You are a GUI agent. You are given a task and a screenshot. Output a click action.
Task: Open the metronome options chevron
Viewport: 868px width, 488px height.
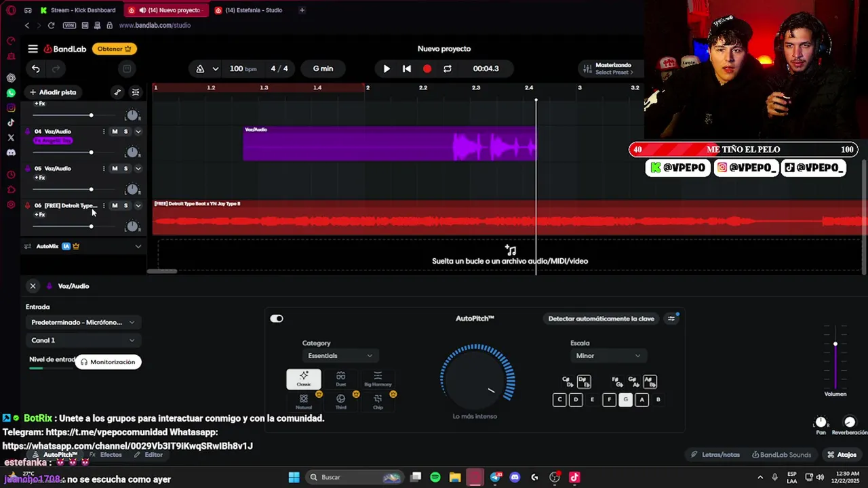(x=215, y=68)
